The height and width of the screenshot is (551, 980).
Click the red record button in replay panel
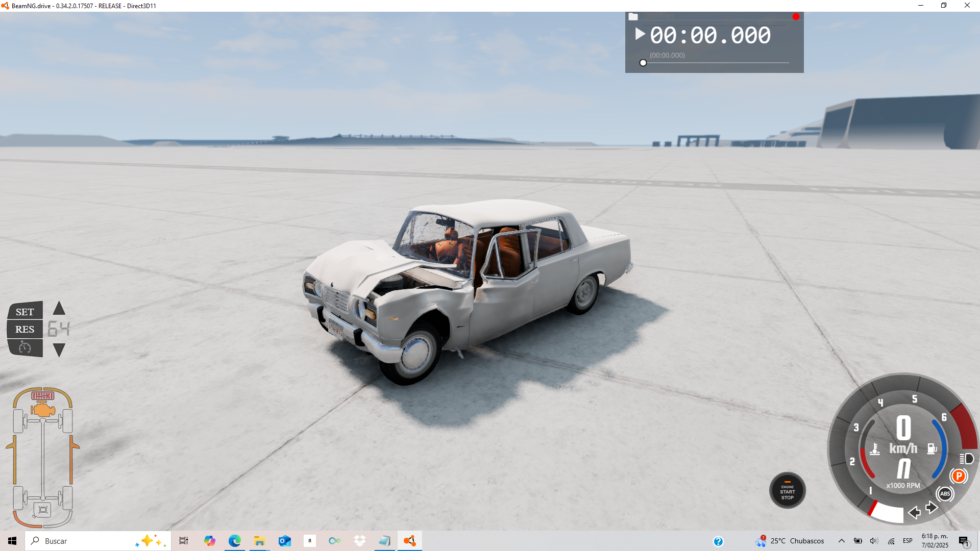[x=796, y=17]
